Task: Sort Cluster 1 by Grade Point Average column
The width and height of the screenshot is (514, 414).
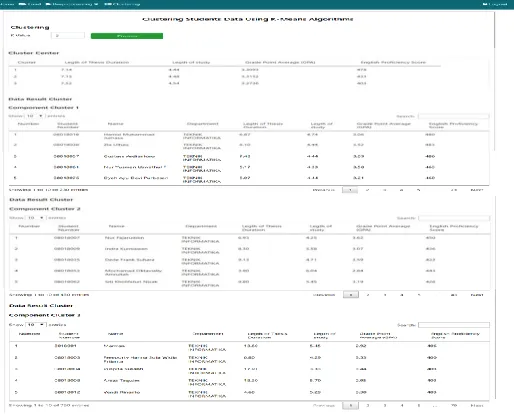Action: 383,125
